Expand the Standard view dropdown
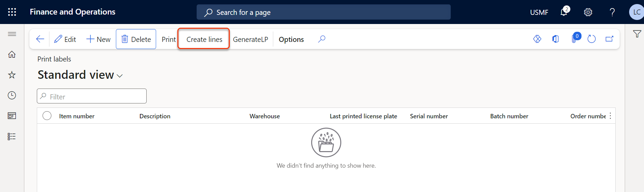Viewport: 644px width, 192px height. [120, 76]
